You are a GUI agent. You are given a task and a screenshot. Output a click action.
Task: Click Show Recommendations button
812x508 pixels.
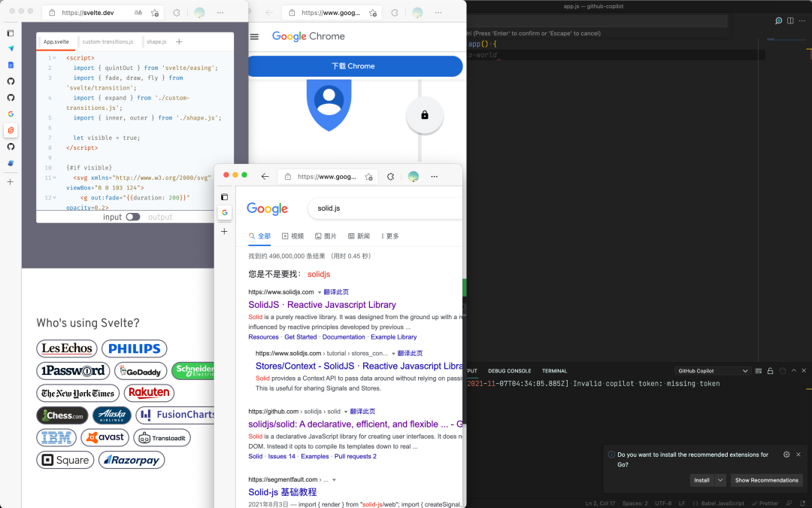click(x=766, y=480)
